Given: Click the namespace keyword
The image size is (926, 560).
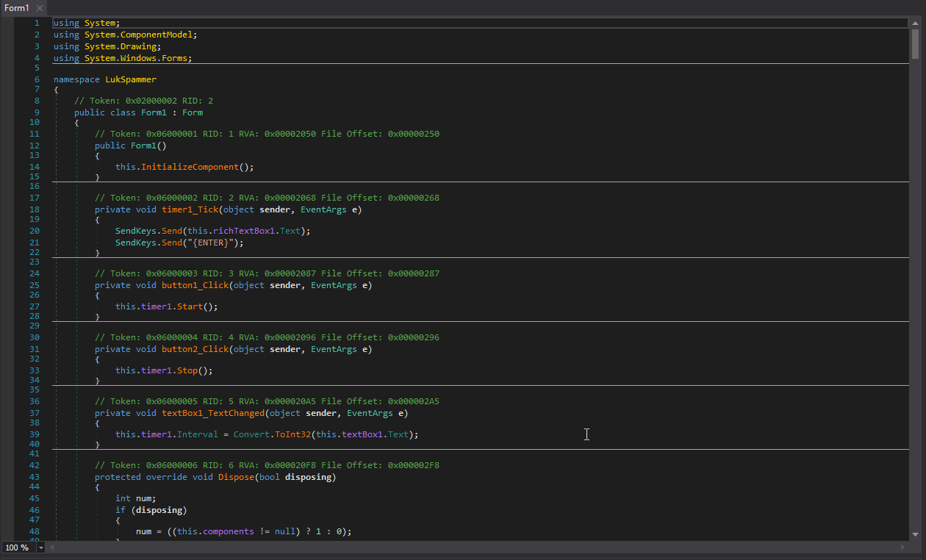Looking at the screenshot, I should (76, 79).
